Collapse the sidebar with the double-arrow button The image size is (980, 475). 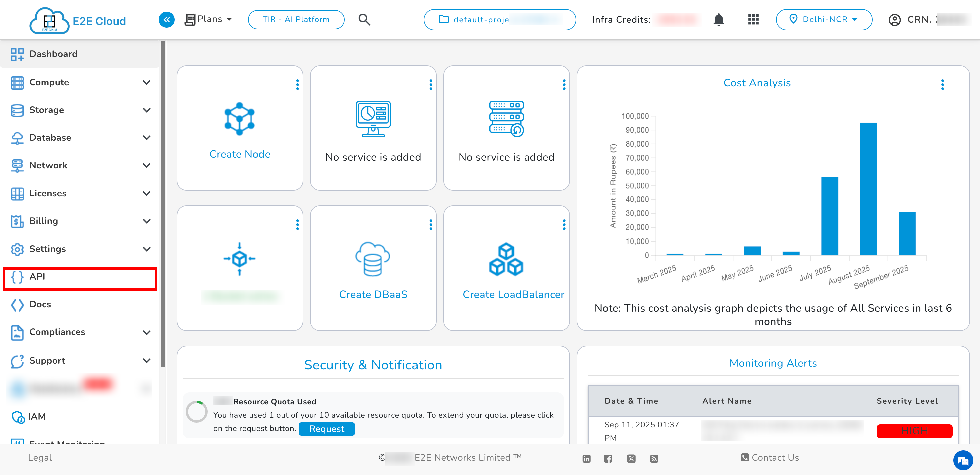coord(166,19)
